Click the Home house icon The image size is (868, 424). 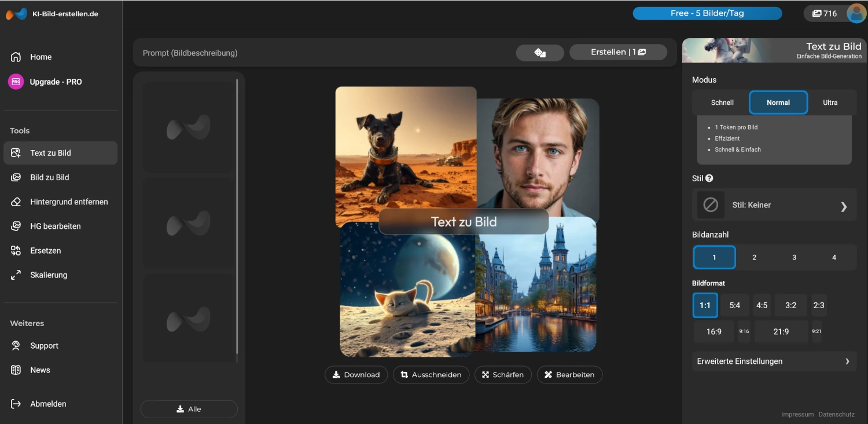tap(16, 57)
